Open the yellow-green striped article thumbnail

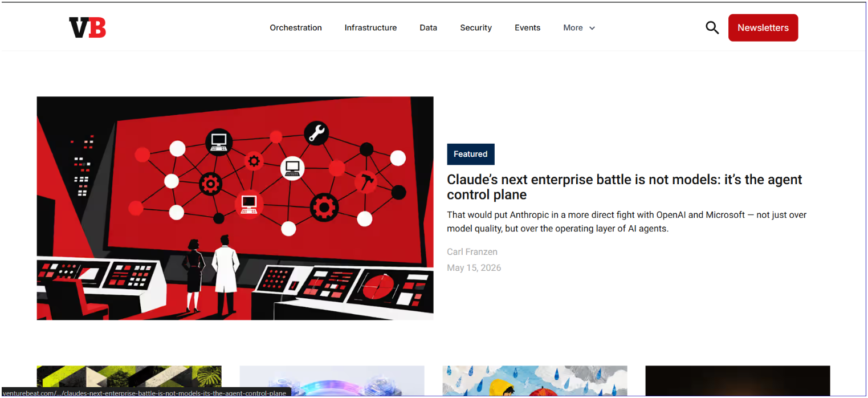pos(129,380)
